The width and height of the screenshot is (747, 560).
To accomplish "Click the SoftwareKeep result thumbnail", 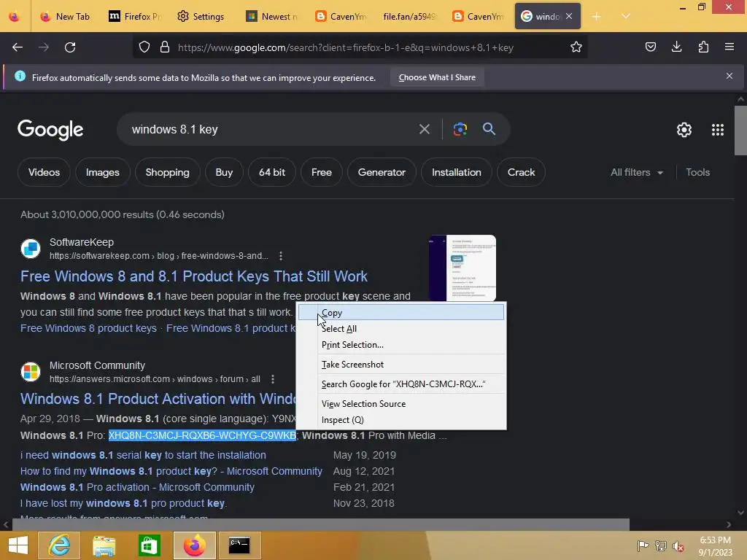I will click(462, 268).
